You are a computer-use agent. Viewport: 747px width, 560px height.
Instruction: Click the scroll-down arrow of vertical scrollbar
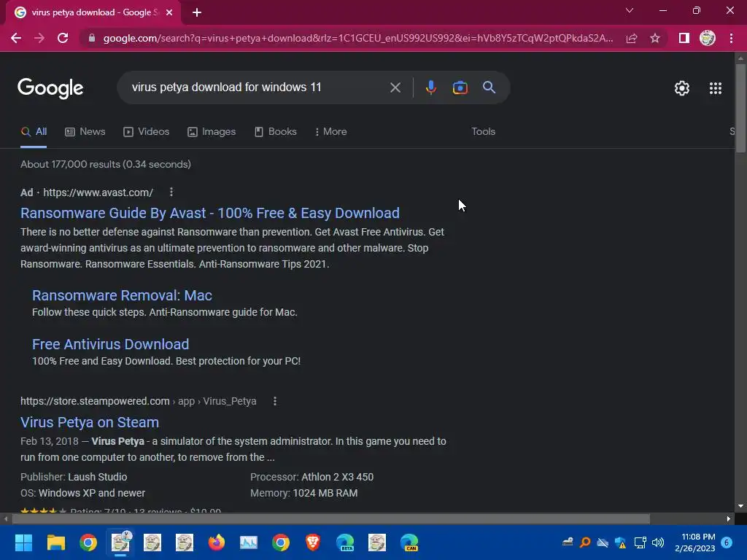740,506
